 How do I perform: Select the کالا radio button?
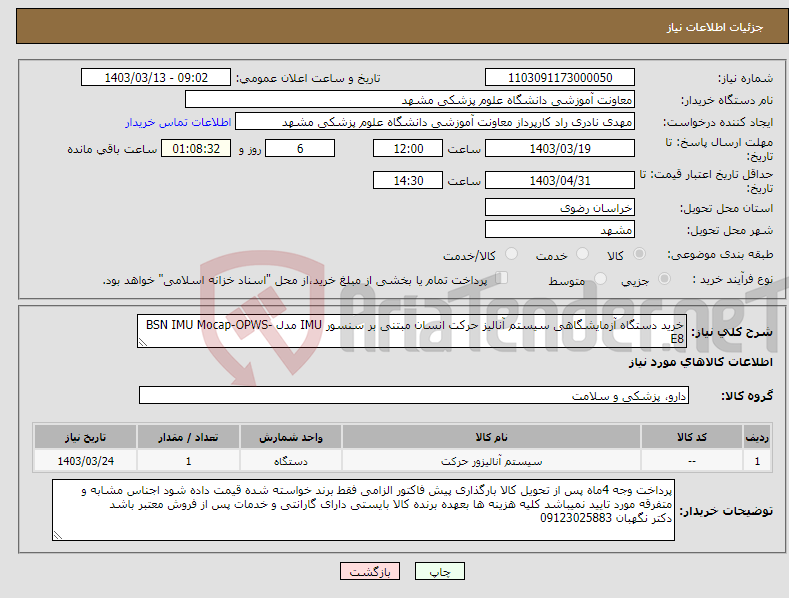click(639, 254)
